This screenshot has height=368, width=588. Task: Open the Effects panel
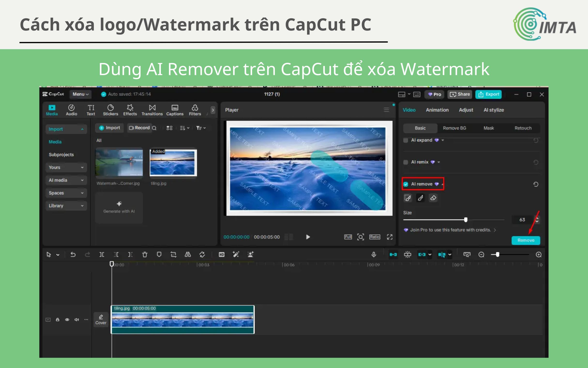coord(130,110)
